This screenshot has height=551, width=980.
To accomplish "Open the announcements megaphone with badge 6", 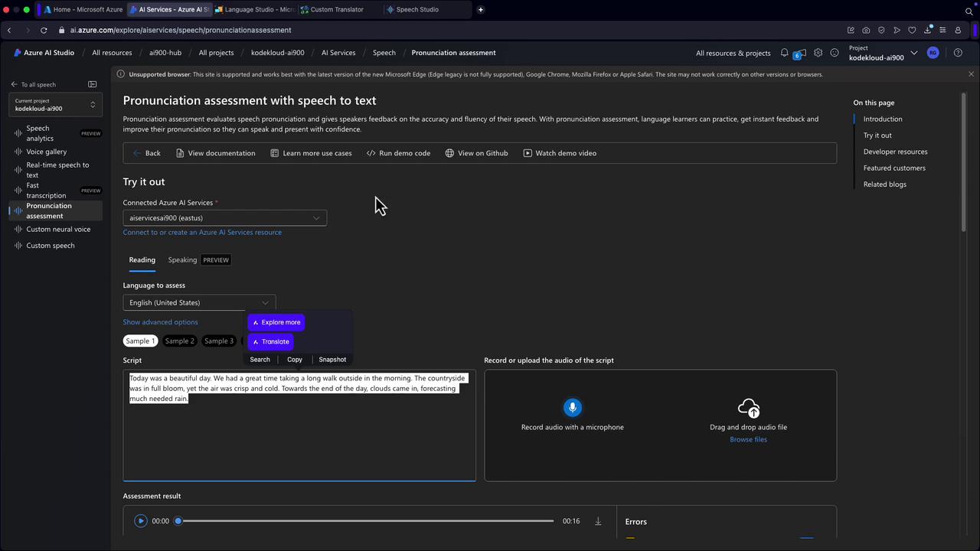I will click(799, 53).
